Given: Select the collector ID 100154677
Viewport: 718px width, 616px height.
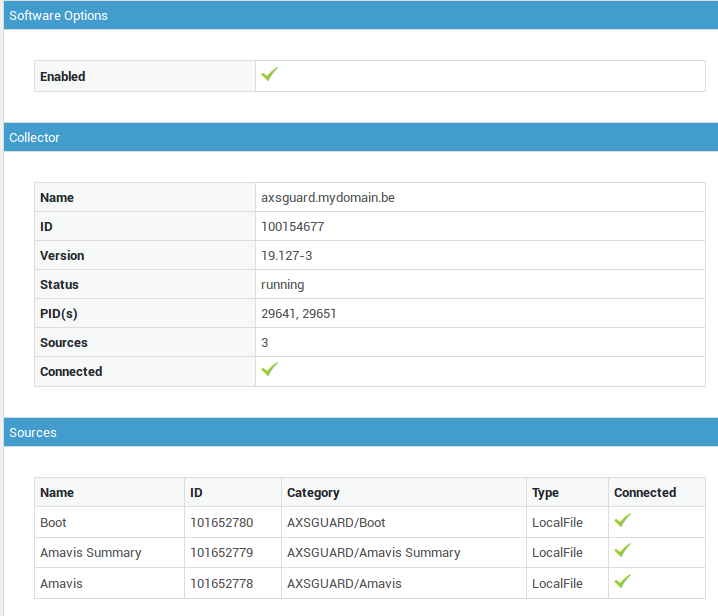Looking at the screenshot, I should coord(293,227).
